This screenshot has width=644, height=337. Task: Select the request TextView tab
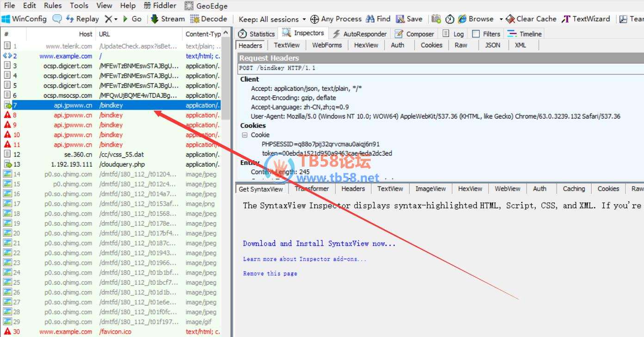pyautogui.click(x=287, y=45)
